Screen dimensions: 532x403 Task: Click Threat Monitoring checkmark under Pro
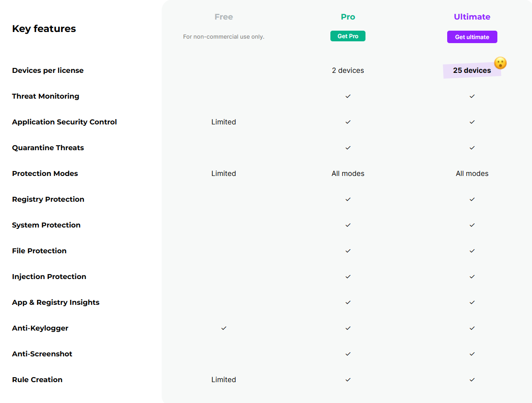tap(348, 96)
